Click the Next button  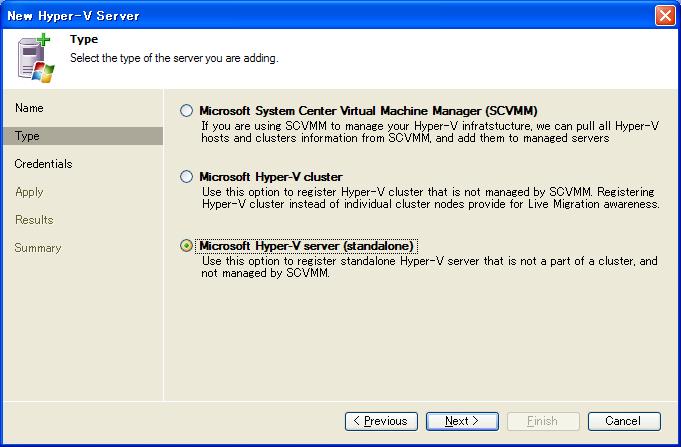click(462, 421)
